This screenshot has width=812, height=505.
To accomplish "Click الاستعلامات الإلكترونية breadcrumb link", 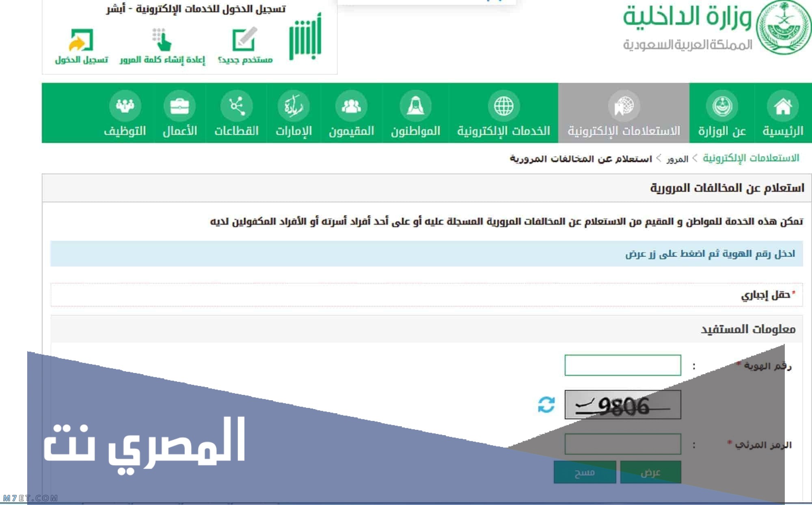I will (751, 158).
